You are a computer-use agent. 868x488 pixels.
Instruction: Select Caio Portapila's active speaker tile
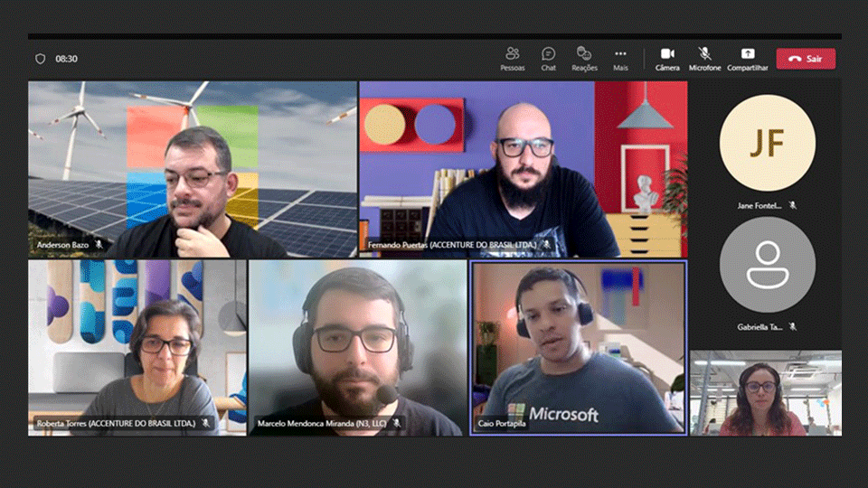[578, 348]
